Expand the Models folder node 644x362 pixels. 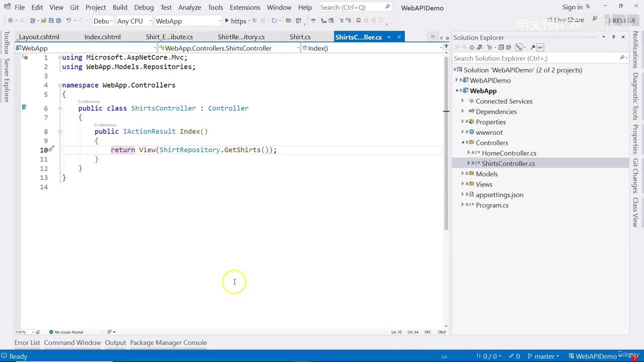[x=463, y=174]
